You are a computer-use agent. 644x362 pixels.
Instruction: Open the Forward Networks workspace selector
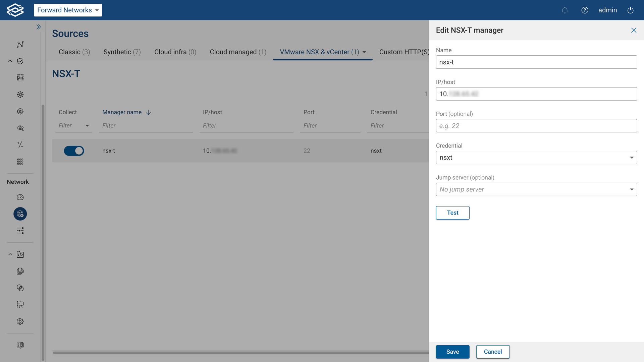tap(68, 10)
